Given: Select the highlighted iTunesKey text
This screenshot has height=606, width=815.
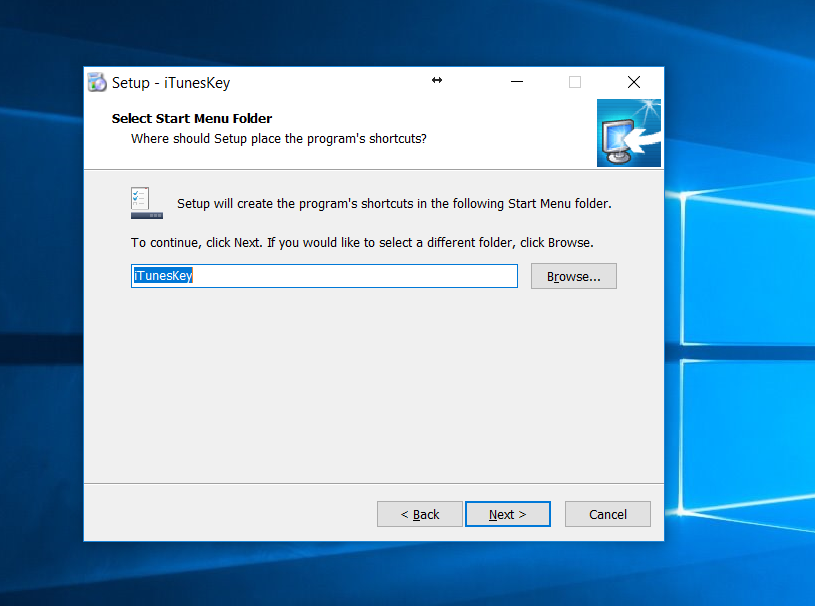Looking at the screenshot, I should 163,275.
